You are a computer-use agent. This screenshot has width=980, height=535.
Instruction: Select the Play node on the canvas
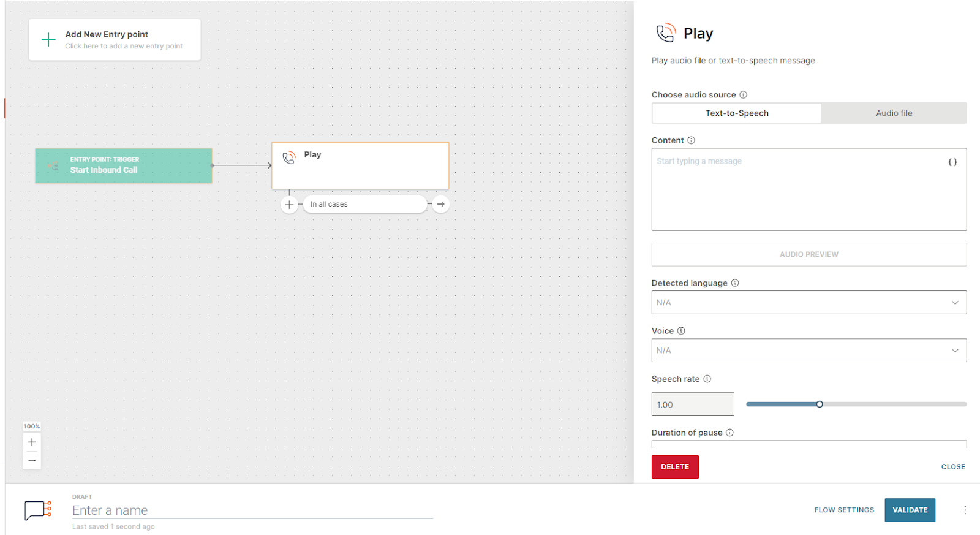coord(360,166)
